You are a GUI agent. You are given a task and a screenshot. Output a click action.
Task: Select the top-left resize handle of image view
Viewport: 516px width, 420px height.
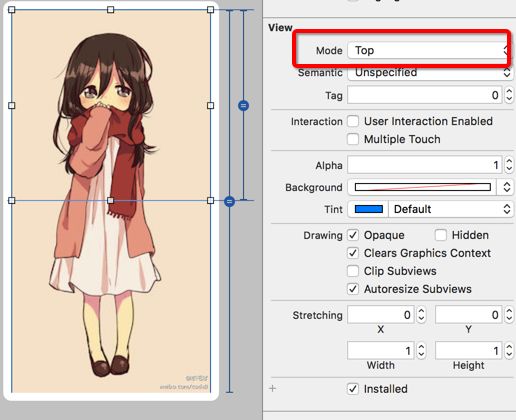coord(12,10)
